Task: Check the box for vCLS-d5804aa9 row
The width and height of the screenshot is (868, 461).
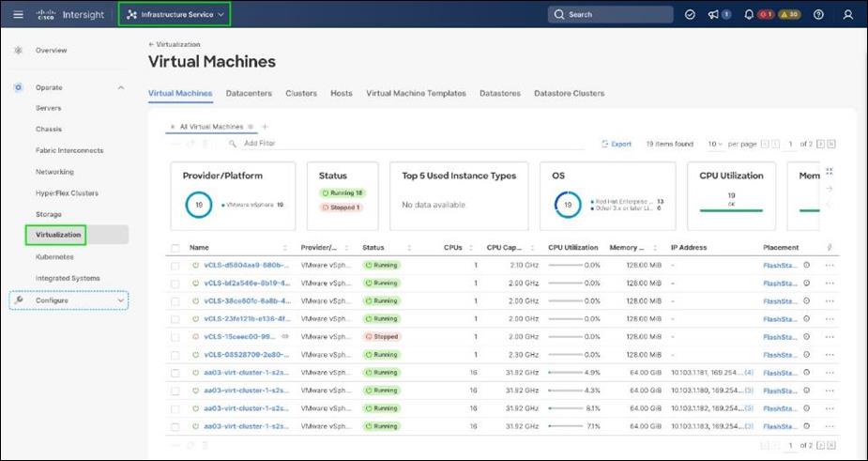Action: [x=175, y=266]
